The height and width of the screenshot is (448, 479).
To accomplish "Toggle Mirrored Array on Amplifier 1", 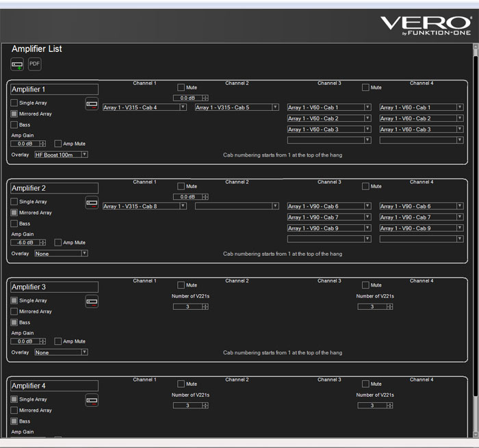I will 14,114.
